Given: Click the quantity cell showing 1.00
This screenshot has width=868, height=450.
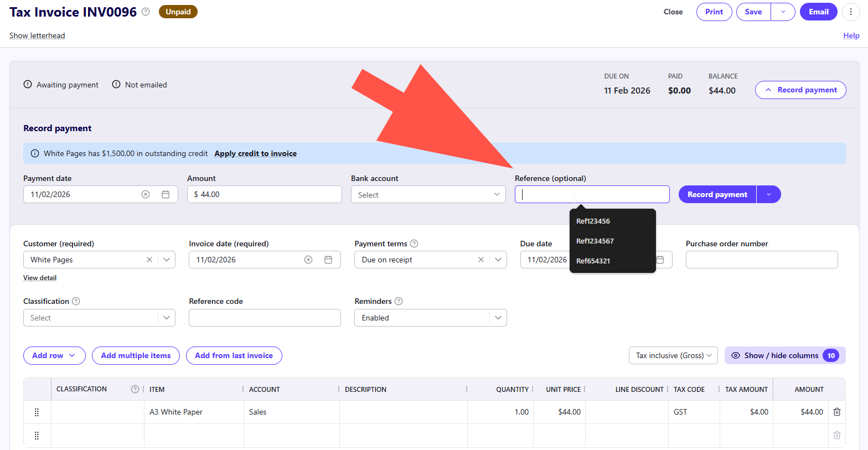Looking at the screenshot, I should coord(500,412).
